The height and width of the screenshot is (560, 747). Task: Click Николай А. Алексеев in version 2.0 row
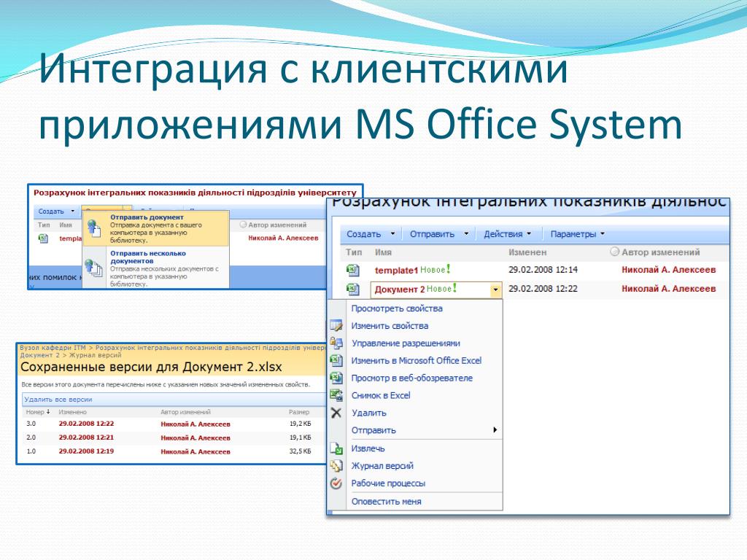pyautogui.click(x=196, y=437)
